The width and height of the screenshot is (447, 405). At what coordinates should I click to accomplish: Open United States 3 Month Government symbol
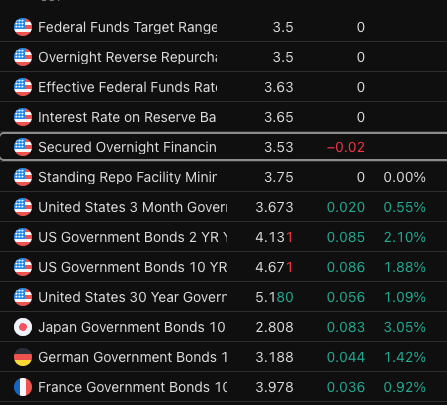click(x=223, y=207)
